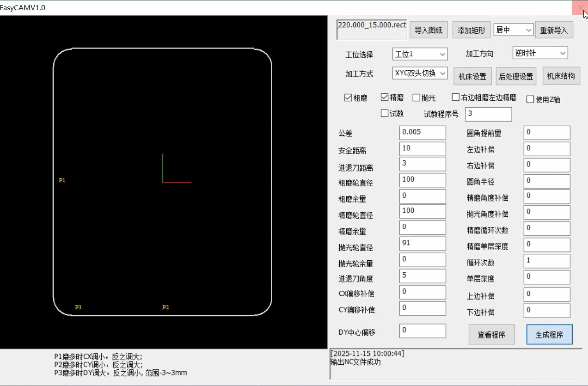Viewport: 588px width, 386px height.
Task: Click the 公差 tolerance input showing 0.005
Action: 422,133
